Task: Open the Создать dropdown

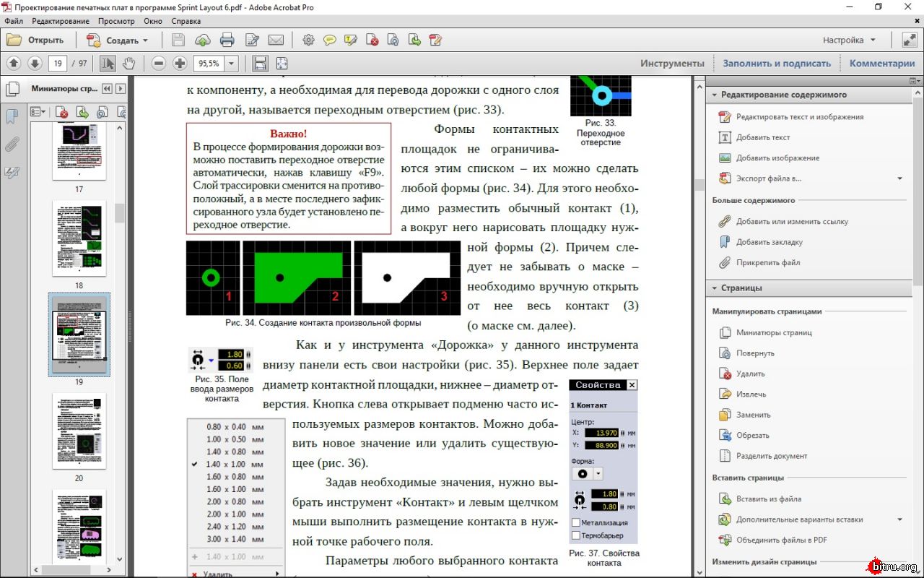Action: 117,40
